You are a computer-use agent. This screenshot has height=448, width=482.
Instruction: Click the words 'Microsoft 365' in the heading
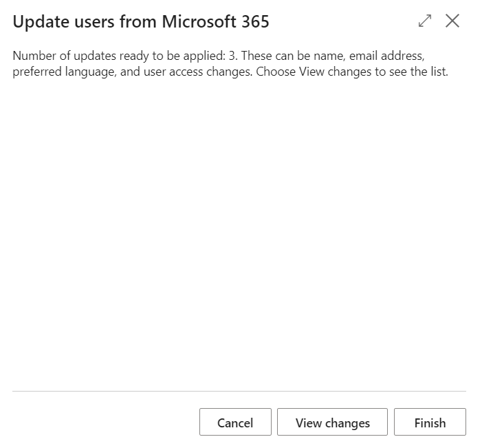pyautogui.click(x=215, y=21)
